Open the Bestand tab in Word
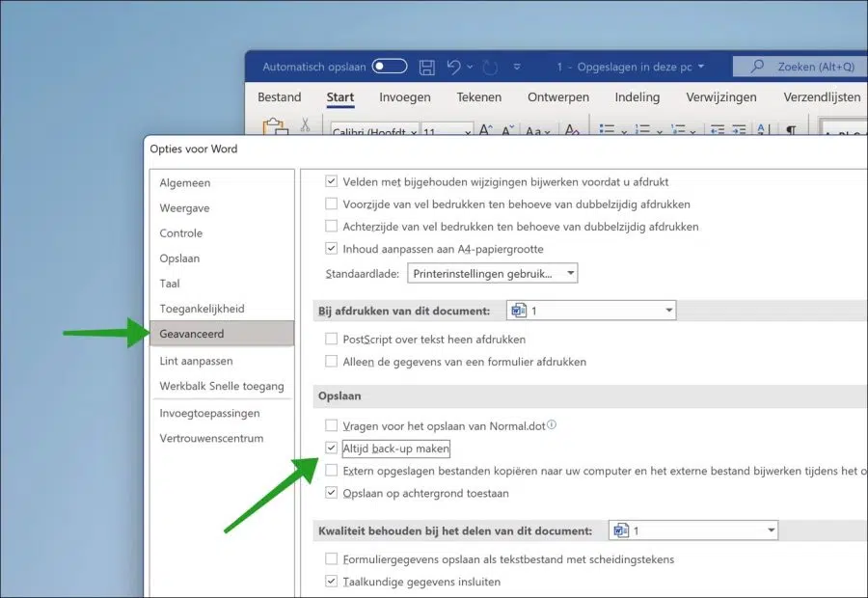Screen dimensions: 868x598 click(280, 96)
